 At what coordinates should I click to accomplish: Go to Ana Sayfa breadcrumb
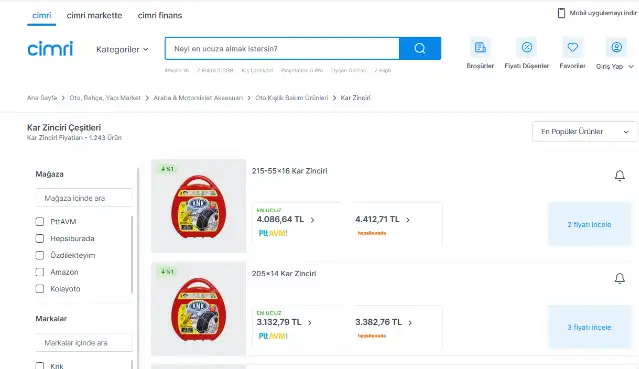[42, 98]
